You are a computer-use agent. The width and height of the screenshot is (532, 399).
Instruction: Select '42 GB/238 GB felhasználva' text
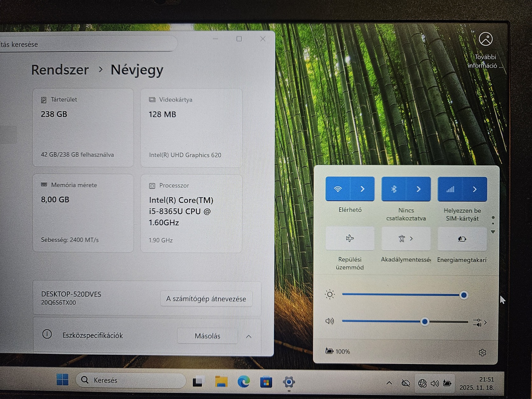[x=77, y=155]
